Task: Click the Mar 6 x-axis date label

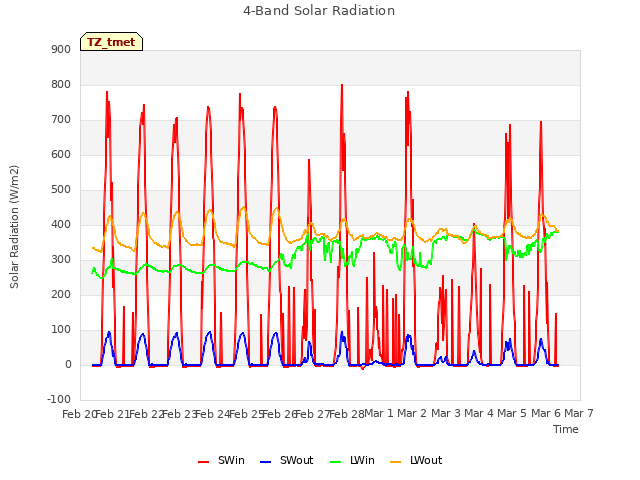Action: [x=546, y=413]
